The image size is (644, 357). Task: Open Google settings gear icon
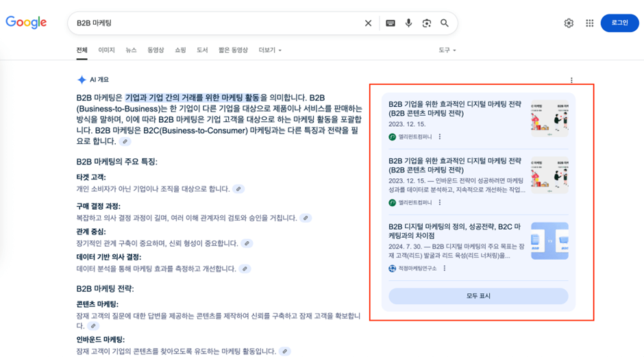[x=569, y=23]
